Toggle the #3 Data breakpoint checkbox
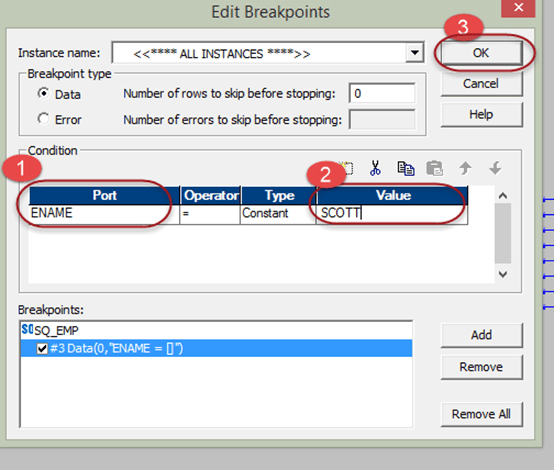The image size is (554, 470). click(42, 349)
